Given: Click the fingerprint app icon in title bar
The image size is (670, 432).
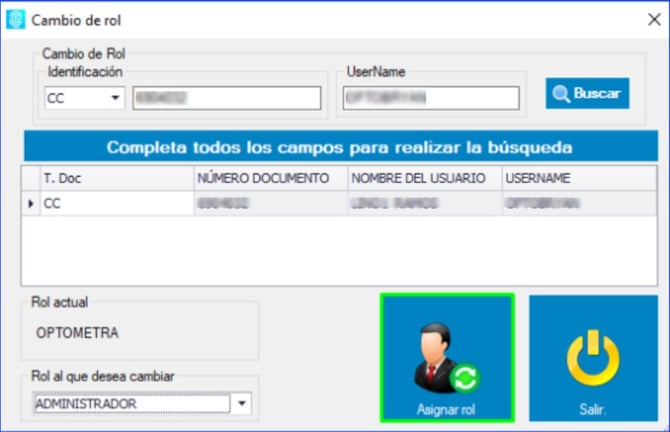Looking at the screenshot, I should (x=16, y=20).
